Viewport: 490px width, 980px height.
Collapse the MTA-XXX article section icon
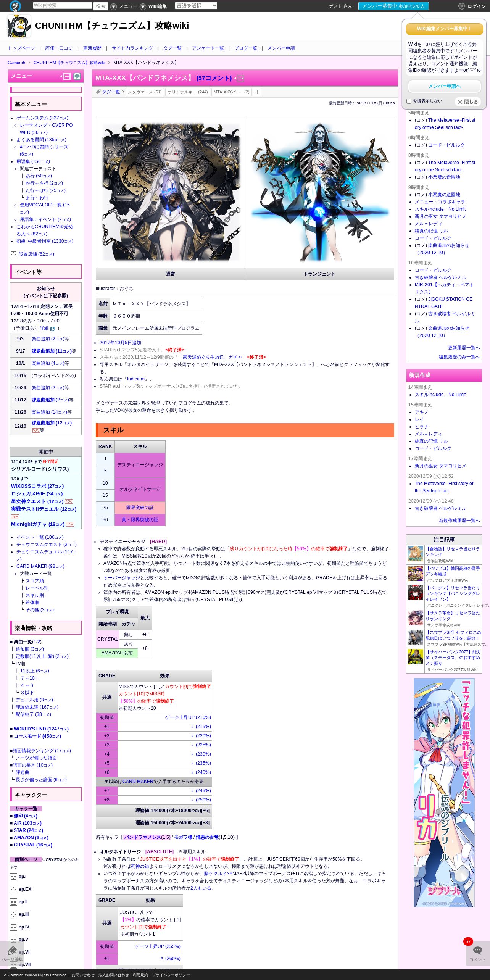click(x=240, y=79)
